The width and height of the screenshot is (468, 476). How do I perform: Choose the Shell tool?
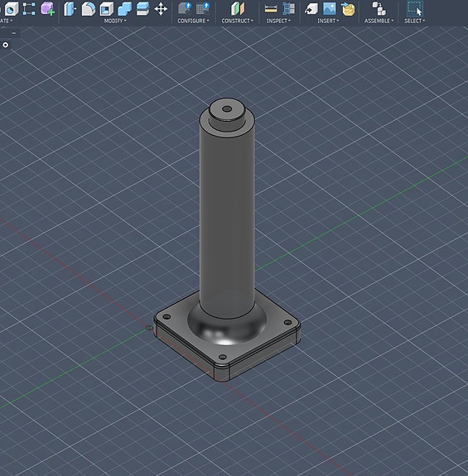[x=107, y=9]
